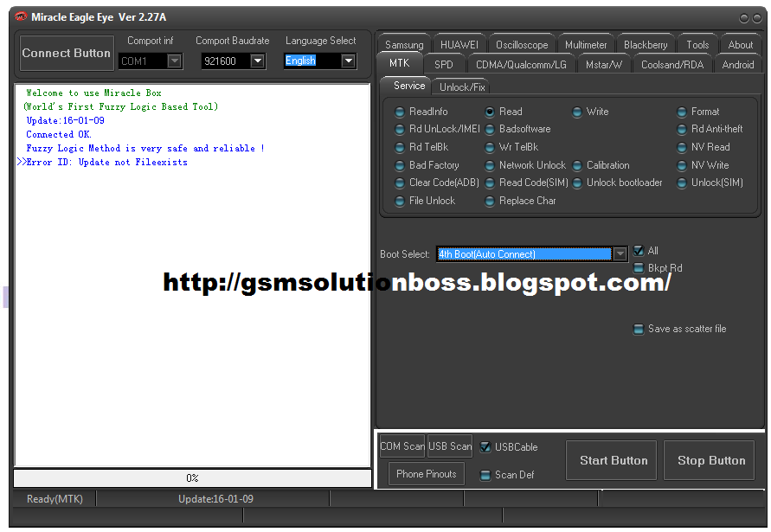Uncheck the All checkbox
This screenshot has width=771, height=532.
(639, 251)
